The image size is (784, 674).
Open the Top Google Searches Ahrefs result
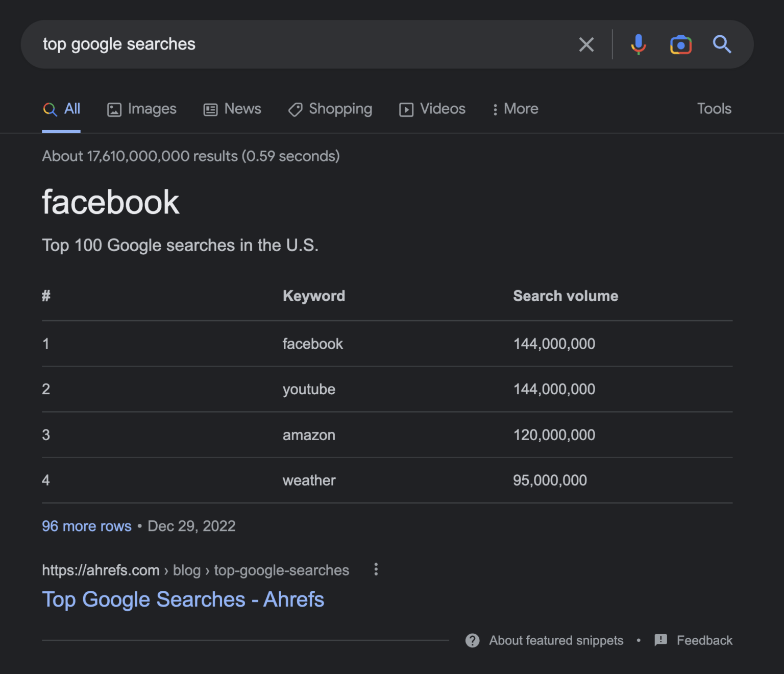(183, 599)
